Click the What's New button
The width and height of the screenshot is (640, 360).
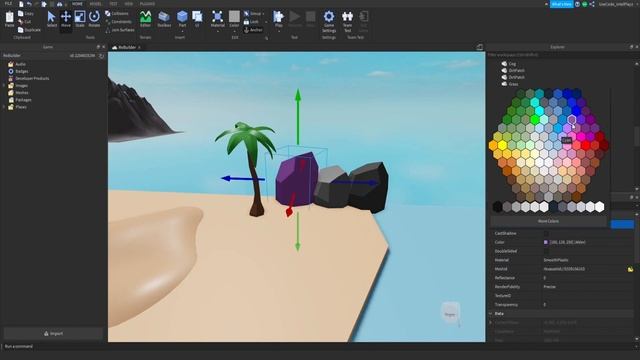point(562,4)
